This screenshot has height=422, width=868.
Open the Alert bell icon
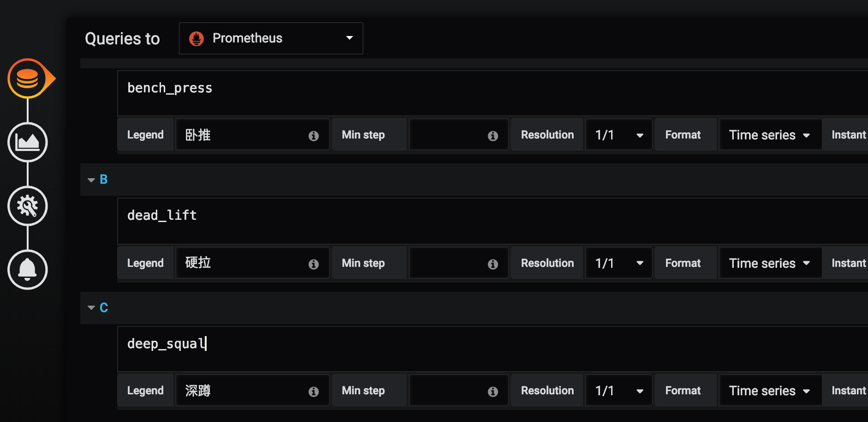(28, 270)
